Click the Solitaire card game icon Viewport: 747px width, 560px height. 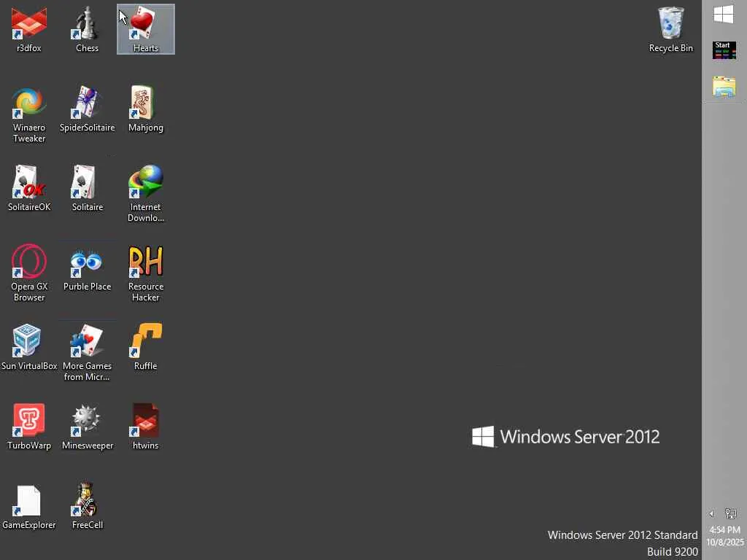(88, 189)
